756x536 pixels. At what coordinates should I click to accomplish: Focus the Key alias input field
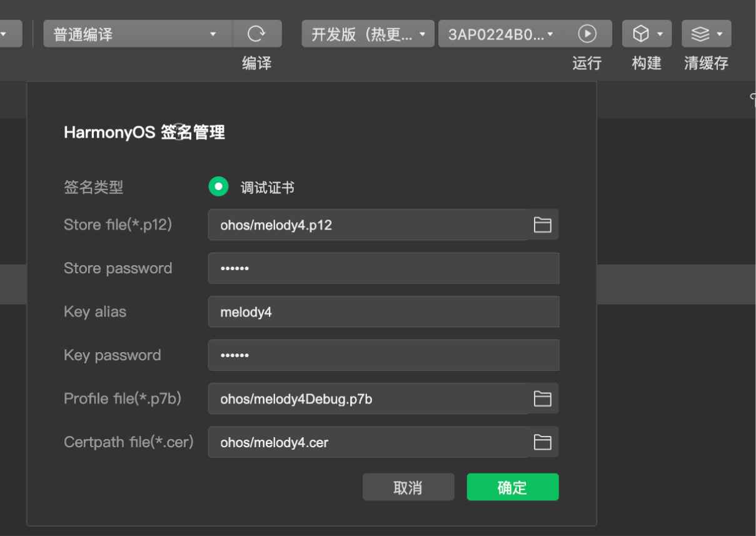[383, 312]
